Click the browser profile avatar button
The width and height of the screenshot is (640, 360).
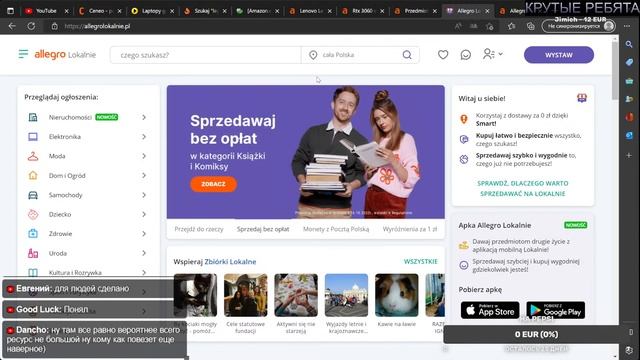(x=578, y=26)
